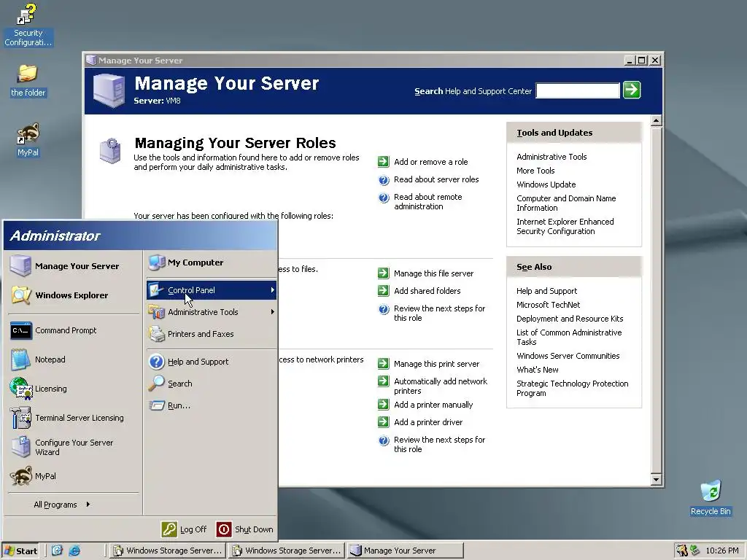Switch to second Windows Storage Server taskbar button
Image resolution: width=747 pixels, height=560 pixels.
point(286,551)
